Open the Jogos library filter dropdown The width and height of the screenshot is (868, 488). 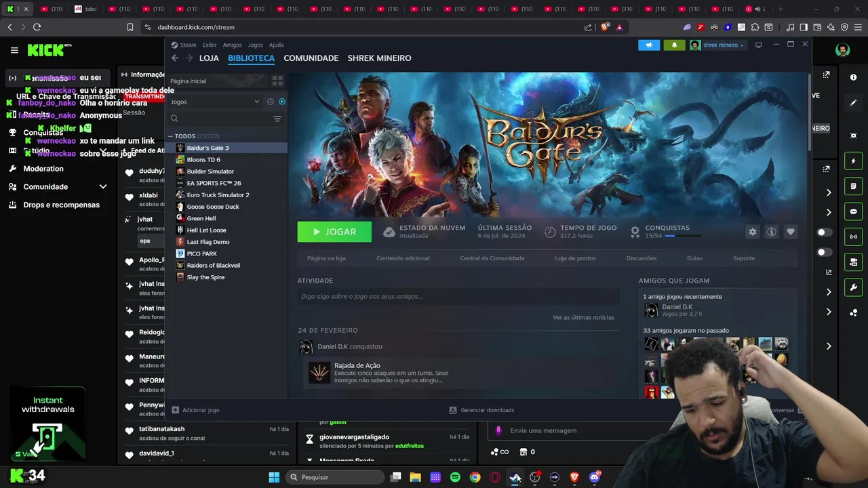point(215,102)
